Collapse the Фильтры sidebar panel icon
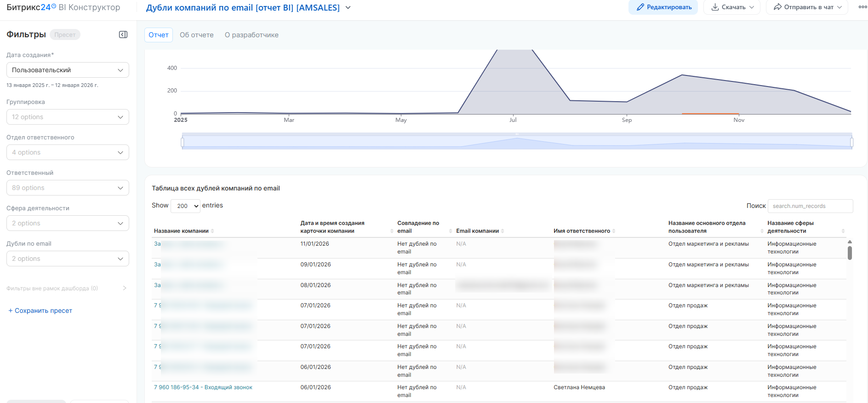 pos(123,35)
